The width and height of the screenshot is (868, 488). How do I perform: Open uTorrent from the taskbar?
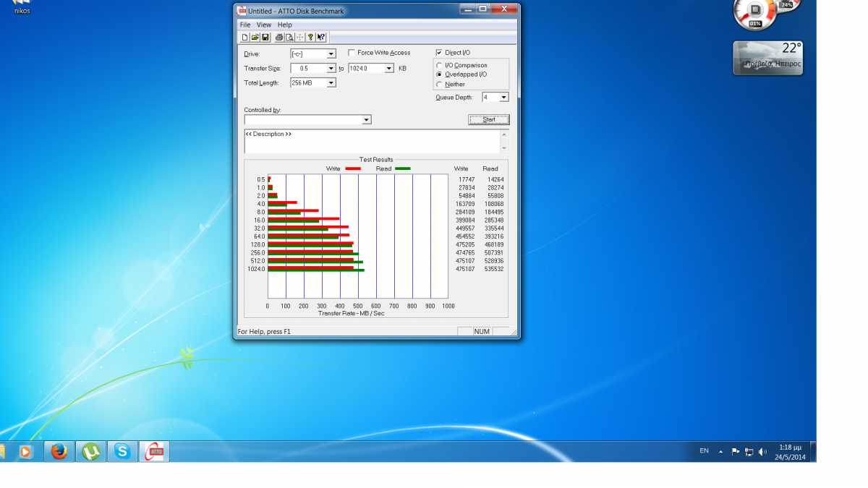click(90, 451)
